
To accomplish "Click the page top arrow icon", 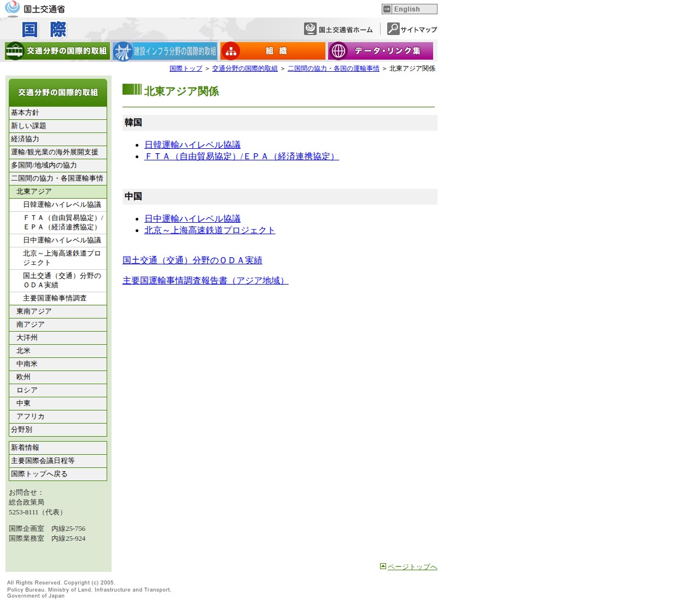I will 383,566.
